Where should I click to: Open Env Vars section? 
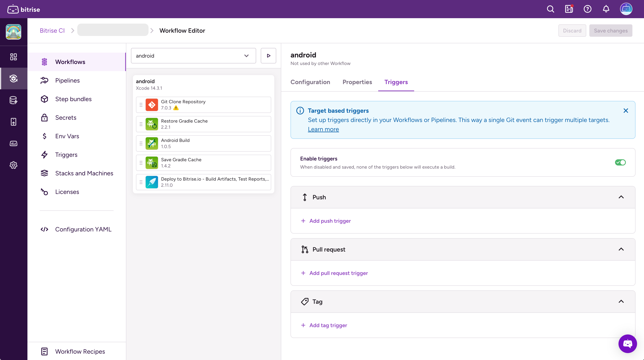pos(76,136)
